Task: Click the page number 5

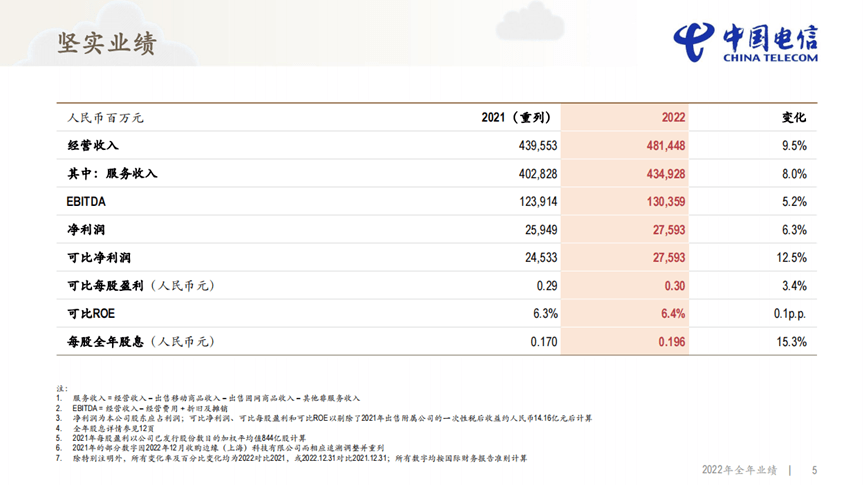Action: (814, 470)
